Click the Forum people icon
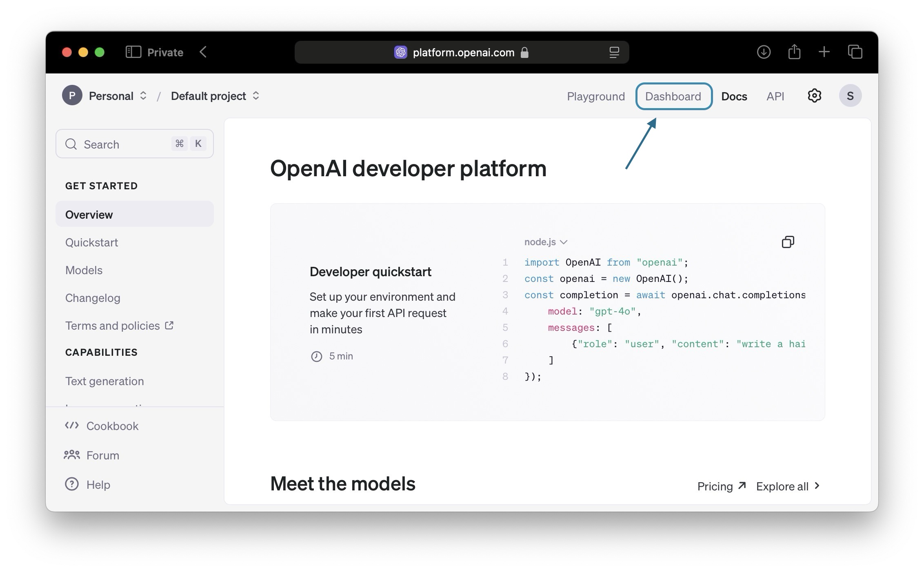This screenshot has height=572, width=924. (72, 455)
